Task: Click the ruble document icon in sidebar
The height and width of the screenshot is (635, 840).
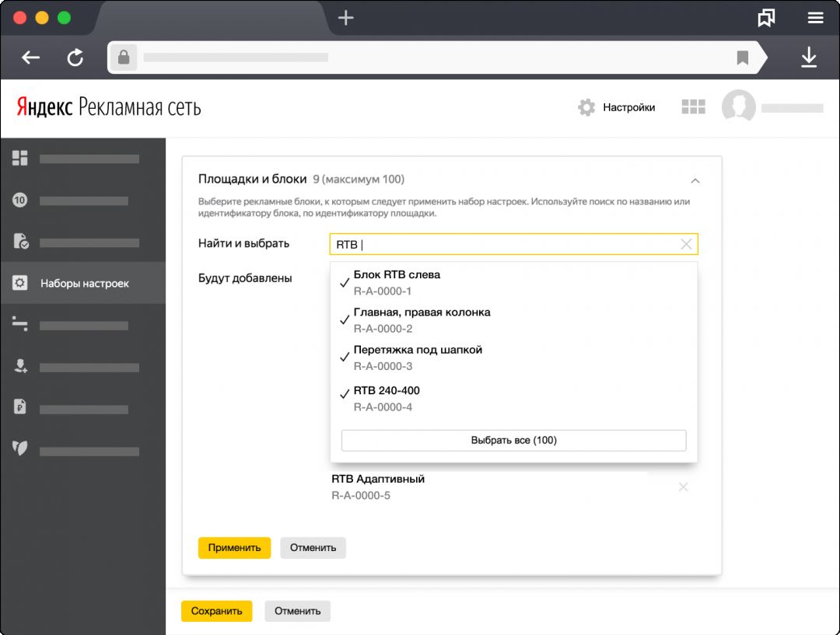Action: [20, 406]
